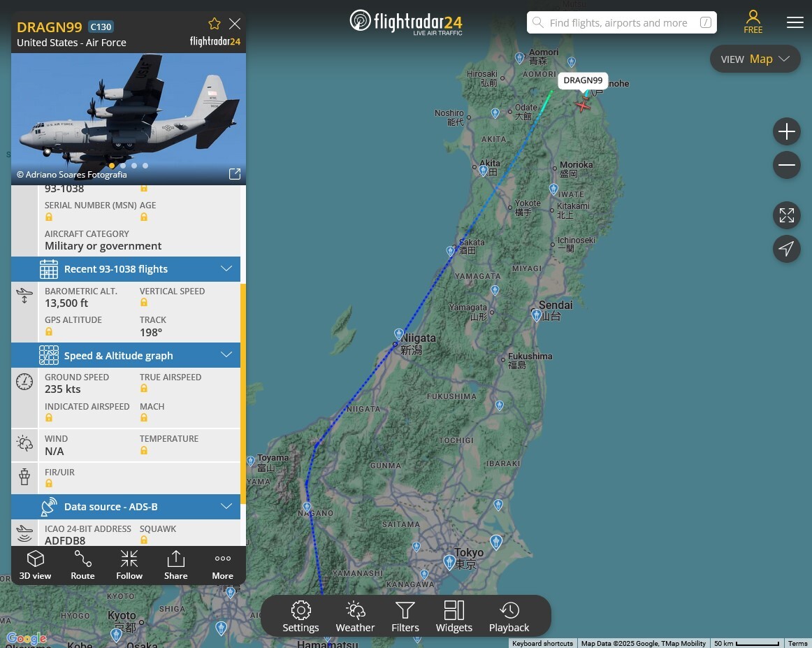Open Weather layer options

point(355,617)
